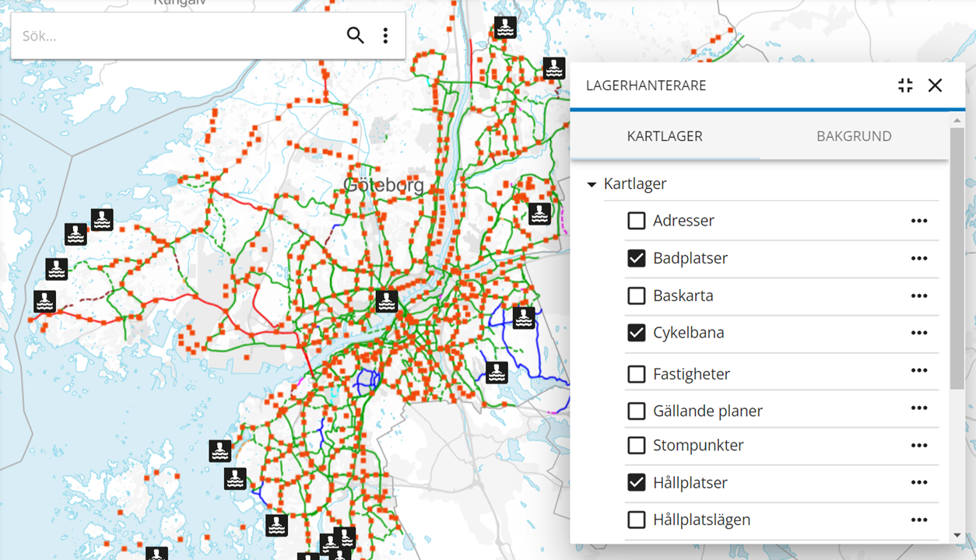Open the kebab menu beside the search bar
Viewport: 976px width, 560px height.
[385, 35]
